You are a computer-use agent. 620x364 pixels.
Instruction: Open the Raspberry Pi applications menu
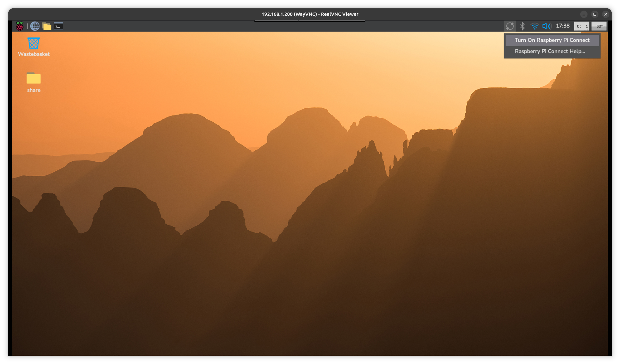20,26
